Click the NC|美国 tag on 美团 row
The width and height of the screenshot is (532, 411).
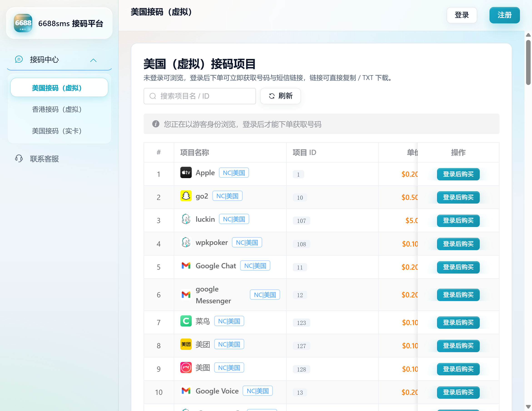pos(229,344)
